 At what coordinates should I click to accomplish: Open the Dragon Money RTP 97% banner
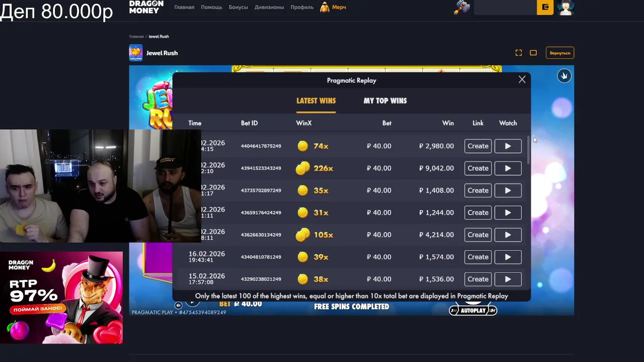(61, 298)
